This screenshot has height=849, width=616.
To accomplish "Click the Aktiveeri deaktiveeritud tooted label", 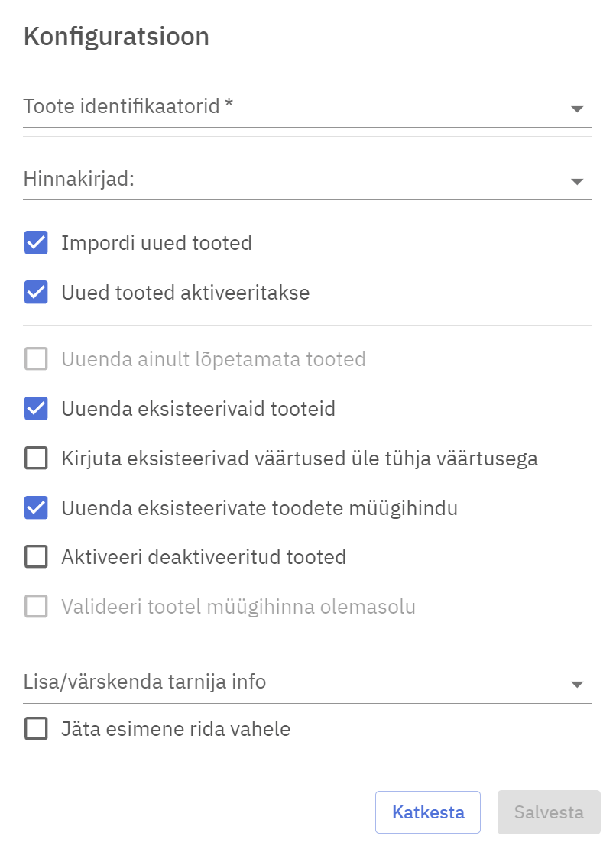I will click(203, 557).
